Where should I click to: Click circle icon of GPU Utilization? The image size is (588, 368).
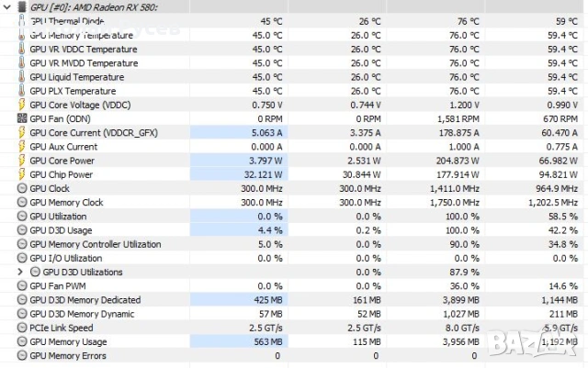coord(22,216)
